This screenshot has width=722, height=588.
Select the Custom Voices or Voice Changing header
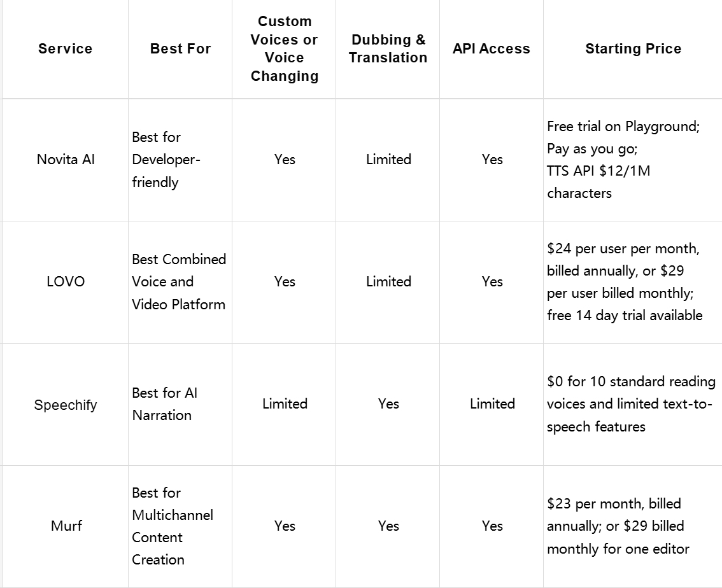[x=284, y=49]
